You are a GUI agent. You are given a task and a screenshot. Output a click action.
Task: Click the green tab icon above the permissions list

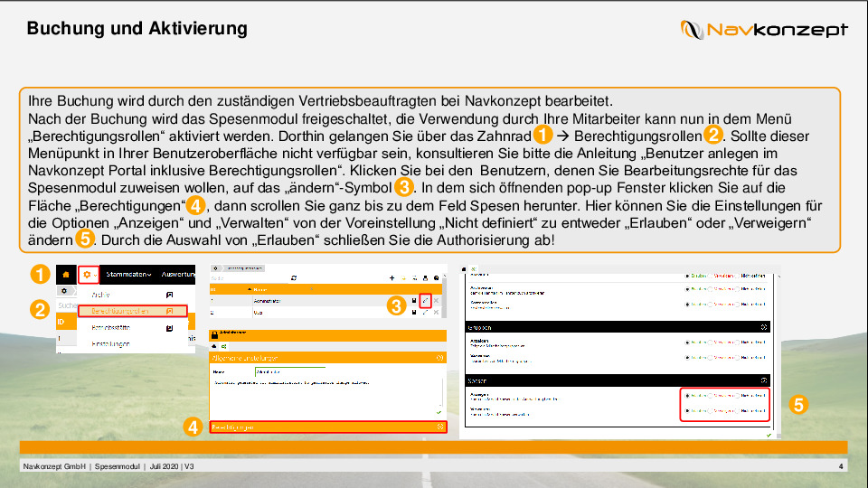click(474, 269)
